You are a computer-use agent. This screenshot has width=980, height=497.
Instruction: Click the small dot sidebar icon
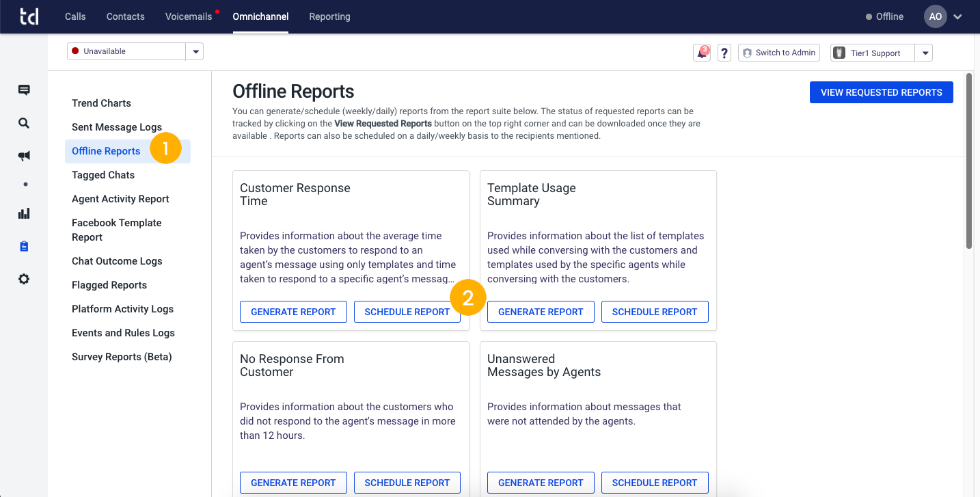coord(25,184)
